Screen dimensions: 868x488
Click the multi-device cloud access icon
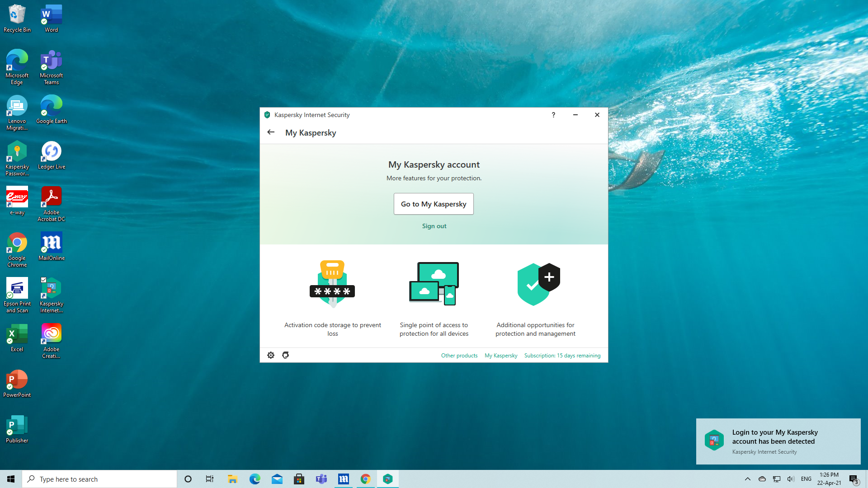[x=434, y=284]
